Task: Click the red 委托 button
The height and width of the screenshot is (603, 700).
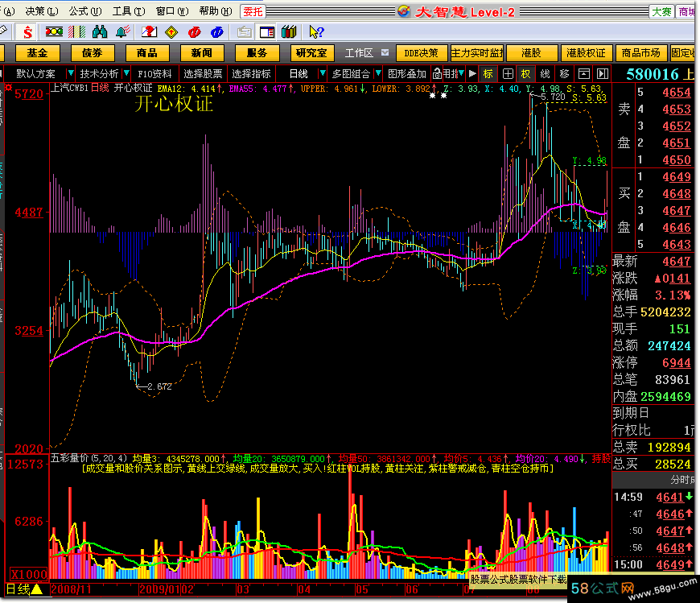Action: point(253,11)
